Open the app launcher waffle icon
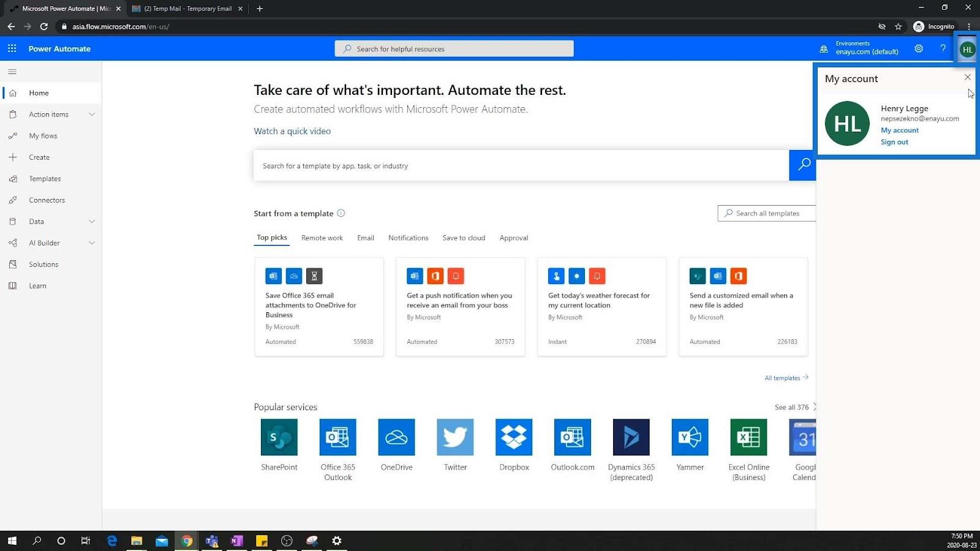Viewport: 980px width, 551px height. 12,48
